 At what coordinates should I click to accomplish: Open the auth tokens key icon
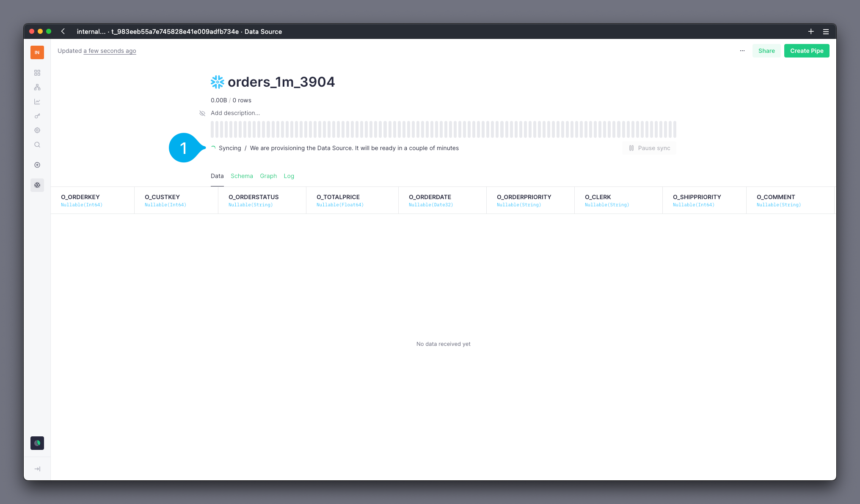pyautogui.click(x=37, y=116)
